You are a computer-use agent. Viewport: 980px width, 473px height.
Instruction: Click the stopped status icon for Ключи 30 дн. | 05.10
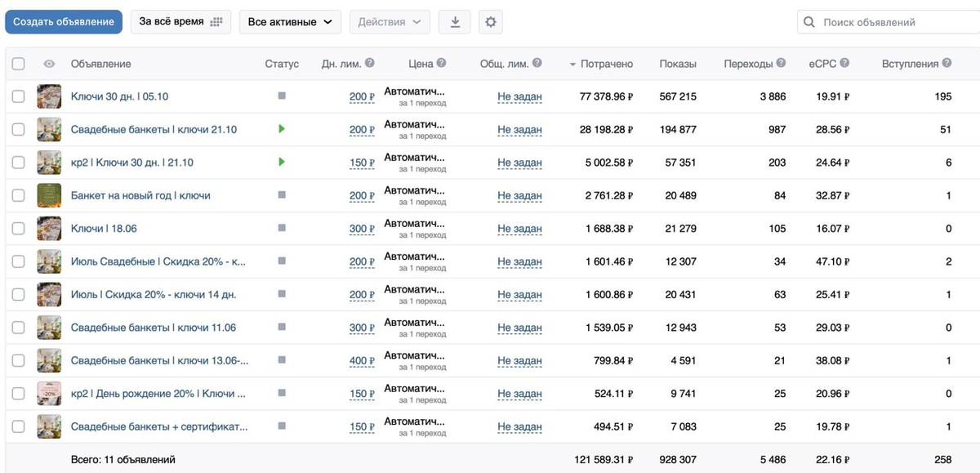282,96
